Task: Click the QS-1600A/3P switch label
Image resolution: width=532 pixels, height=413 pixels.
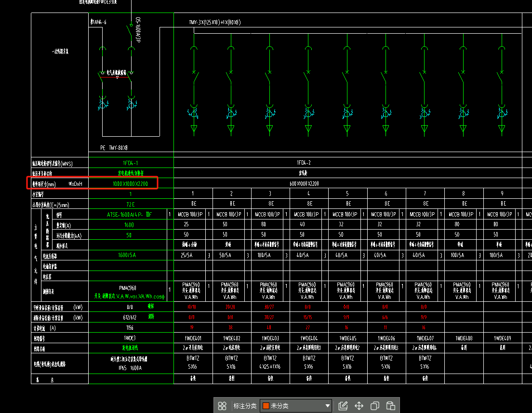Action: pos(138,30)
